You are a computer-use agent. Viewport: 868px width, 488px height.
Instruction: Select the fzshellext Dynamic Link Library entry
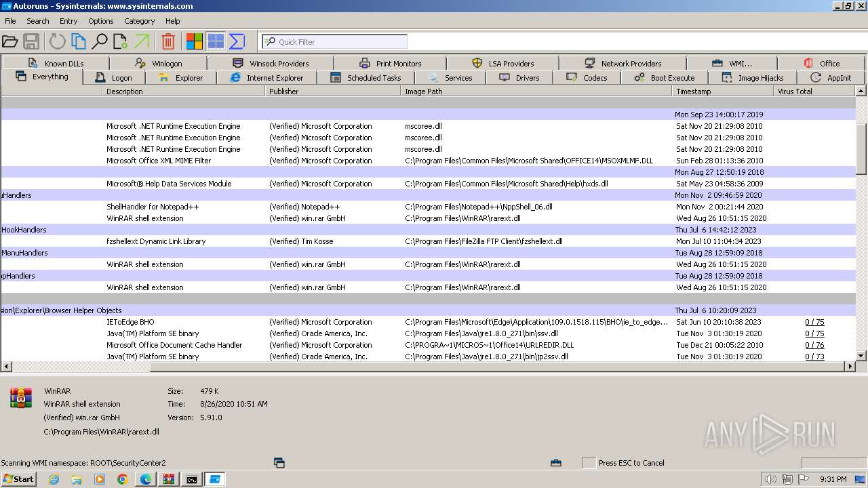point(428,241)
